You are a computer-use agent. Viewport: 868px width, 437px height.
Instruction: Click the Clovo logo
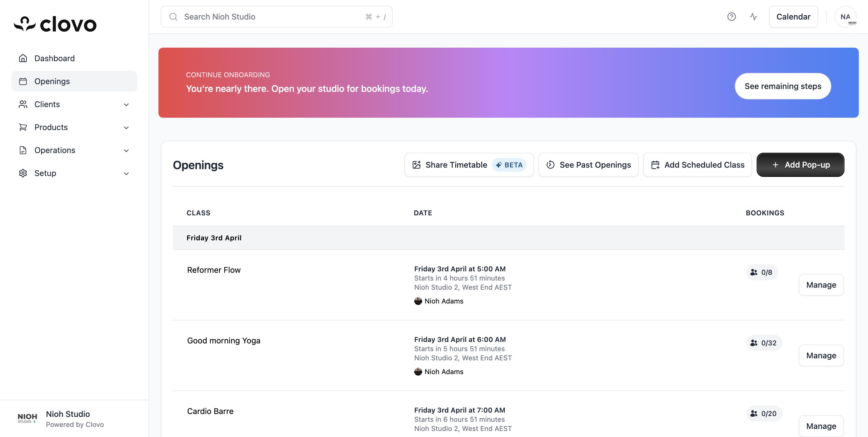(55, 24)
